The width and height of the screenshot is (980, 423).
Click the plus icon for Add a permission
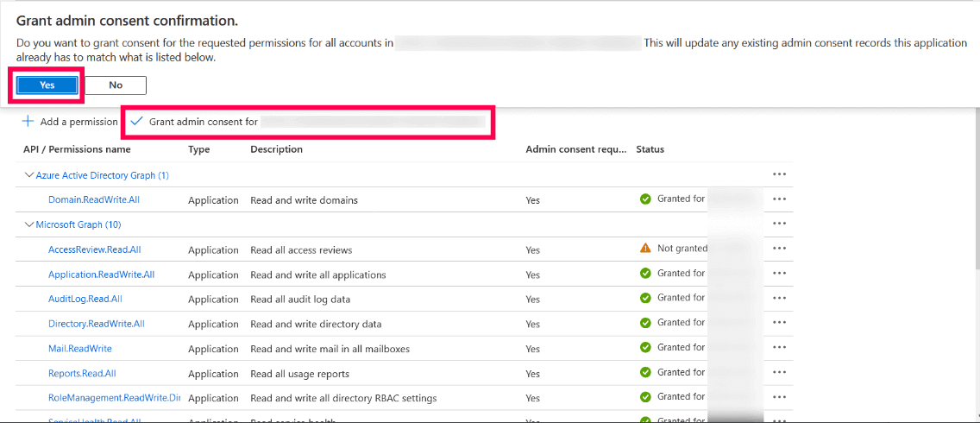tap(28, 122)
